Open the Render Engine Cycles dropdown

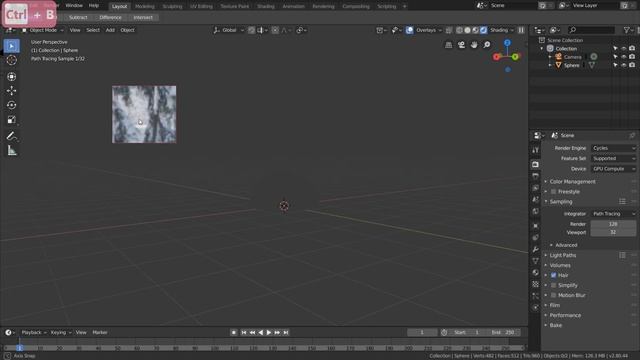[613, 148]
